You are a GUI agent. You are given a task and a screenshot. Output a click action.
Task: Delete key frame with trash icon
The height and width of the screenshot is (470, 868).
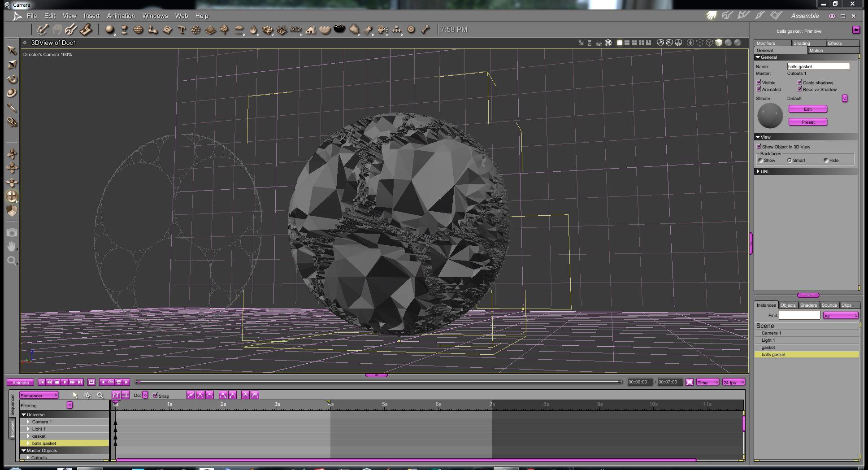(119, 382)
